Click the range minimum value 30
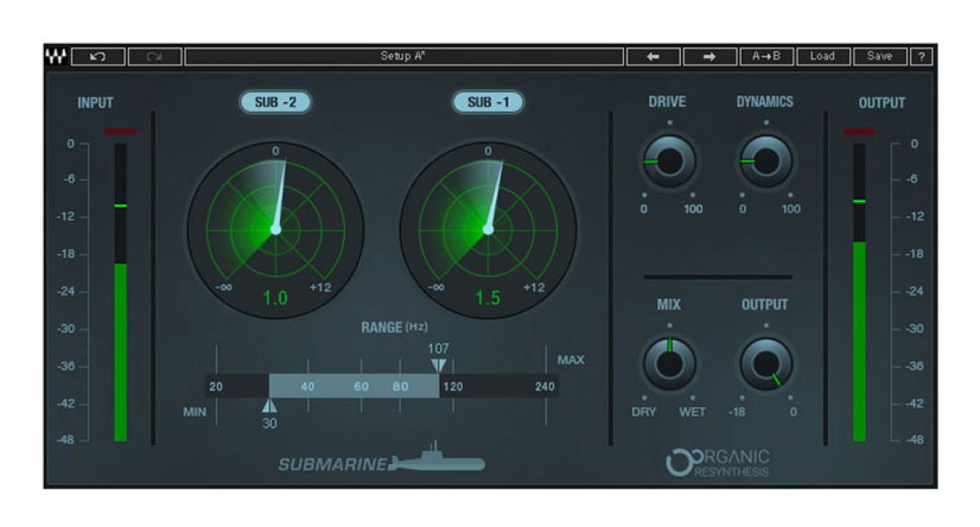The width and height of the screenshot is (980, 527). tap(269, 423)
